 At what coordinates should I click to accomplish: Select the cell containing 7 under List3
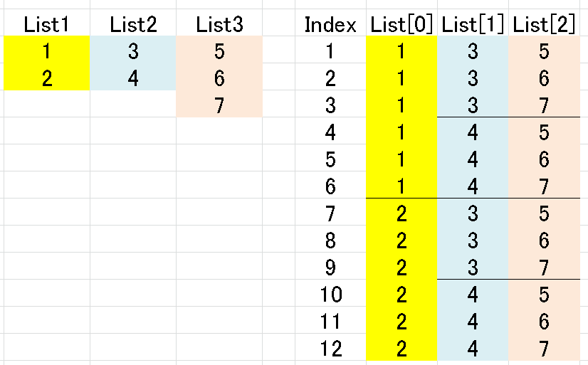pyautogui.click(x=219, y=104)
